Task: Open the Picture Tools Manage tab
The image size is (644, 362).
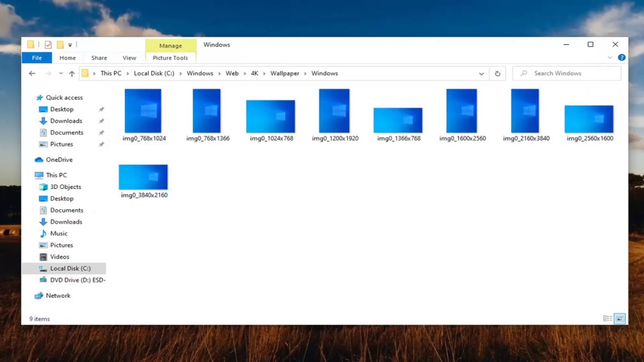Action: point(170,46)
